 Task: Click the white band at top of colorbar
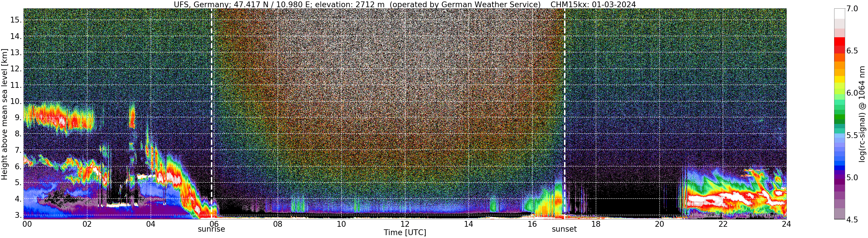point(839,14)
